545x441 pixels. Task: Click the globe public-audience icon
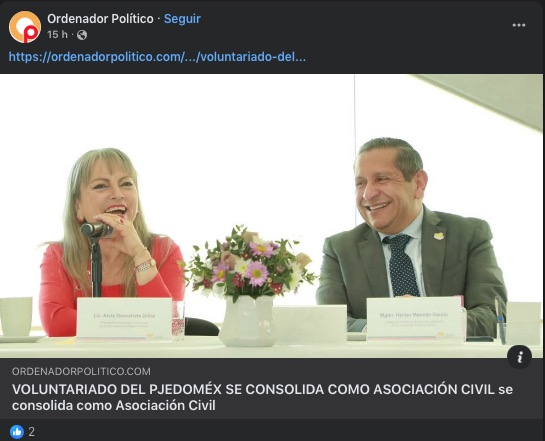(82, 35)
